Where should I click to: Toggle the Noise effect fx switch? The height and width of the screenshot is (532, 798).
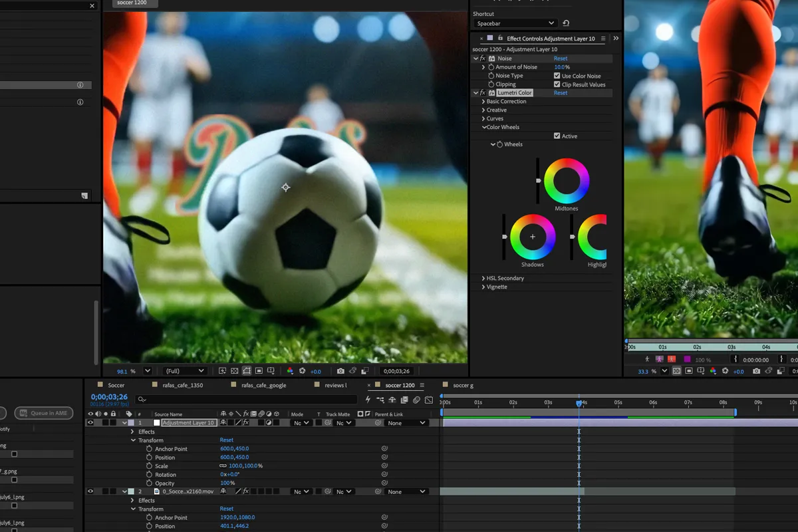[483, 59]
